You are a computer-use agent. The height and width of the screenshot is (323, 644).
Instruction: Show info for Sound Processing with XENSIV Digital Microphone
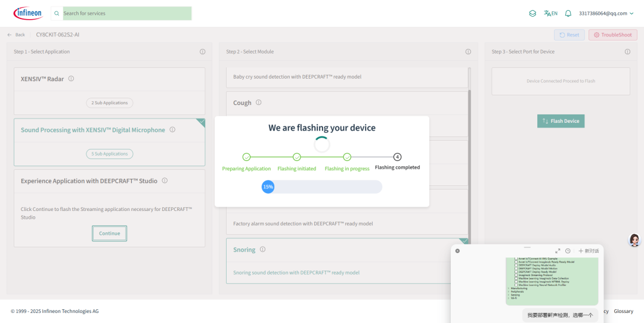pyautogui.click(x=172, y=130)
